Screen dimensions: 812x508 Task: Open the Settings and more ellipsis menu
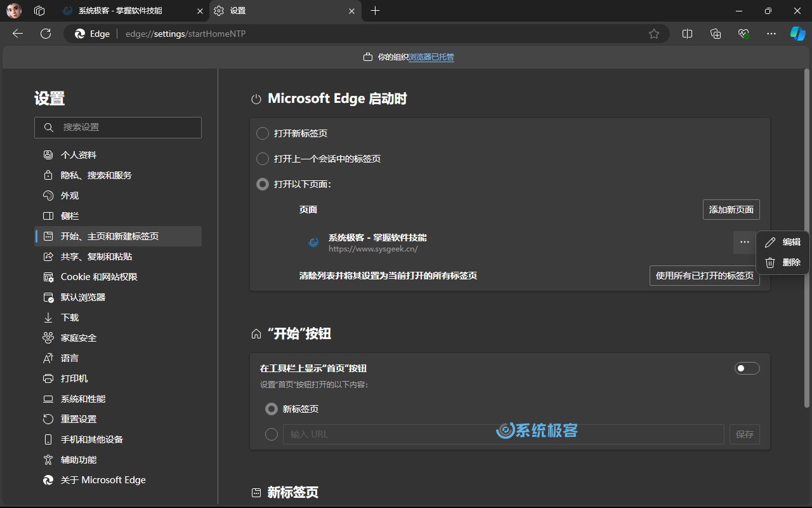point(771,34)
